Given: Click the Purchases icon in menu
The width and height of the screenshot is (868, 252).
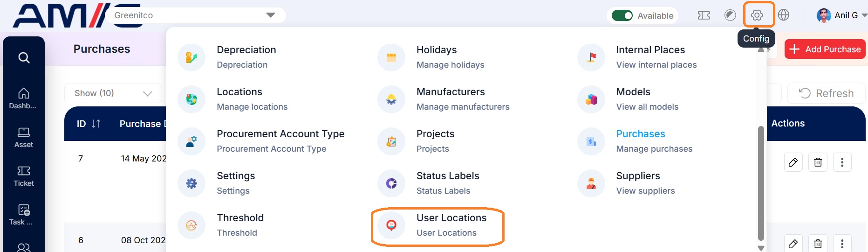Looking at the screenshot, I should tap(591, 141).
